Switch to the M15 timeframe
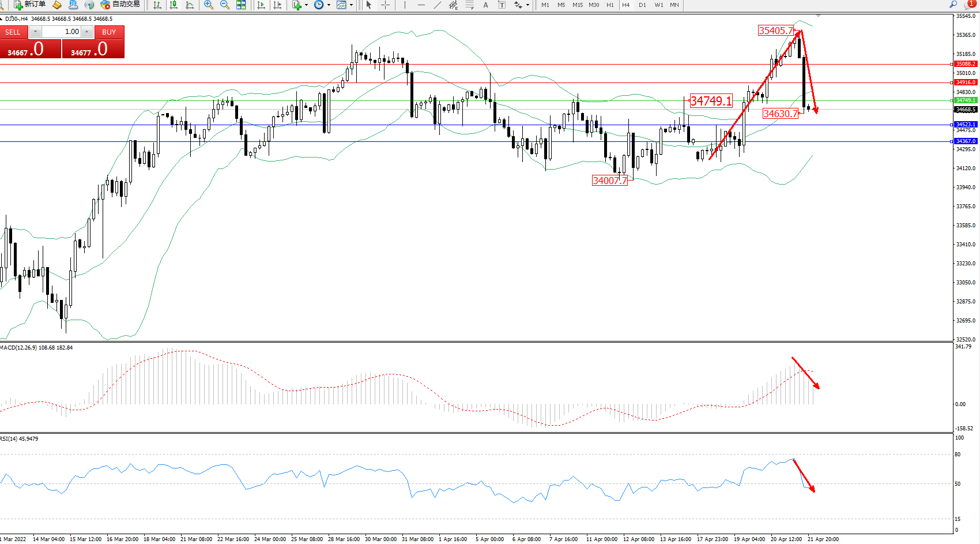The image size is (980, 544). (x=577, y=5)
